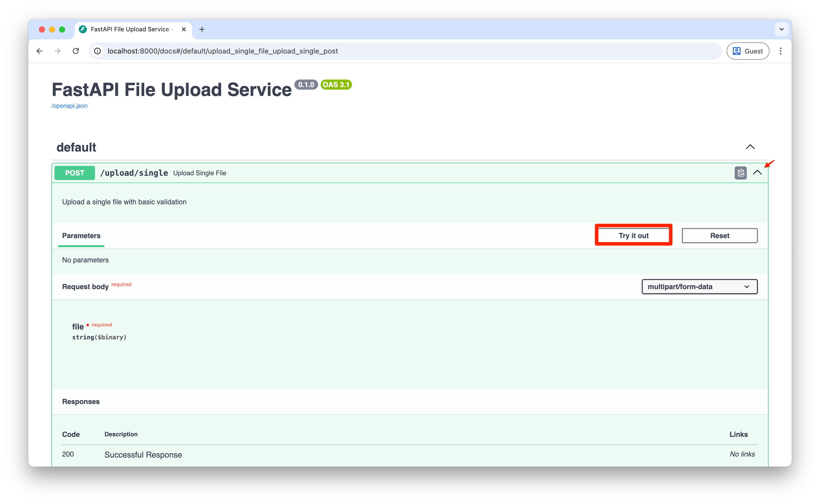The image size is (820, 504).
Task: Click the Reset button
Action: click(x=719, y=236)
